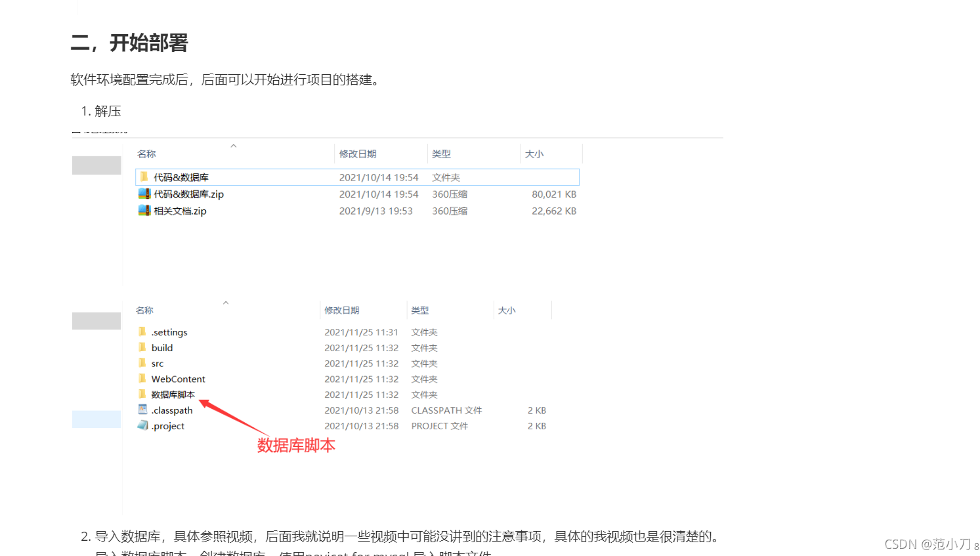Sort lower list by 修改日期 column header
The image size is (980, 556).
pos(342,310)
